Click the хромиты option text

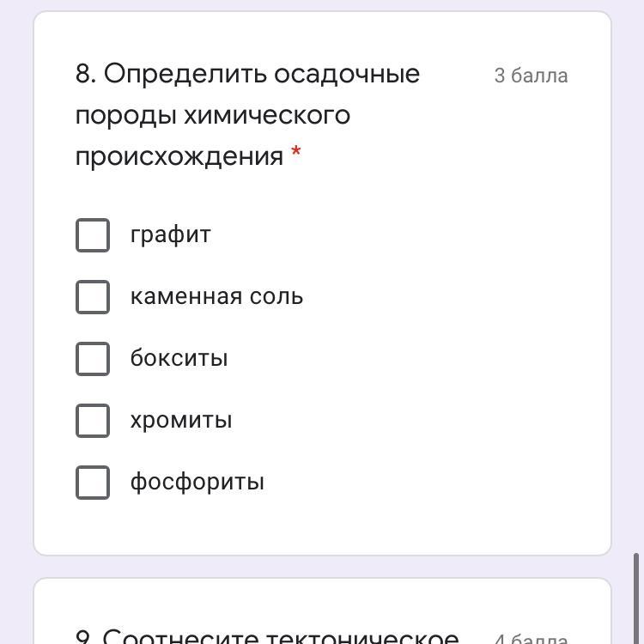[180, 421]
